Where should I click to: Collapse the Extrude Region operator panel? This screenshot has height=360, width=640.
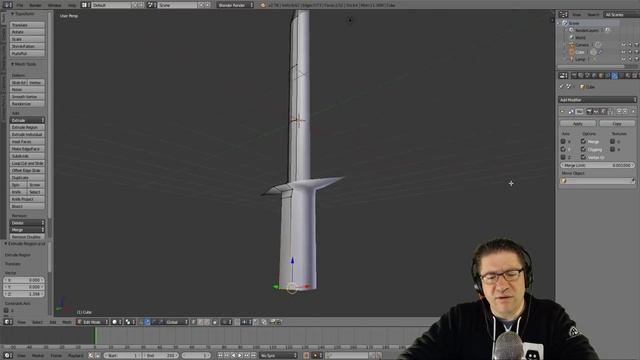(x=24, y=244)
